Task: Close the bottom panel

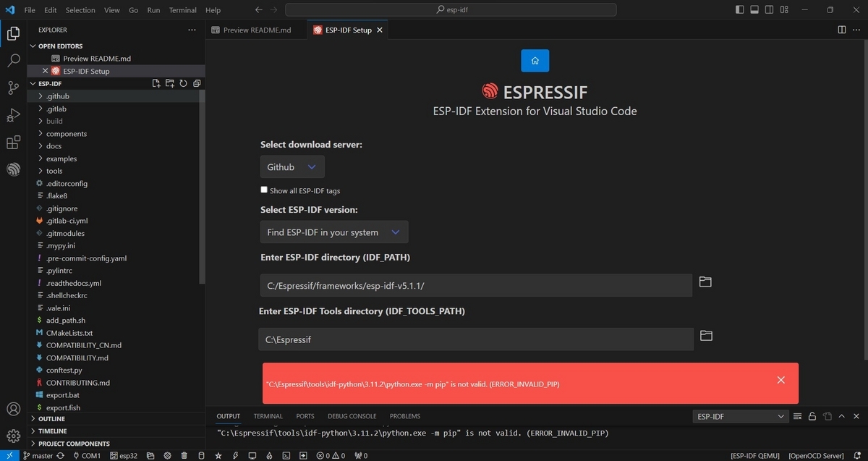Action: pyautogui.click(x=856, y=416)
